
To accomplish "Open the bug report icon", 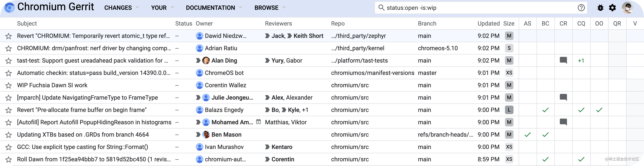I will [600, 8].
